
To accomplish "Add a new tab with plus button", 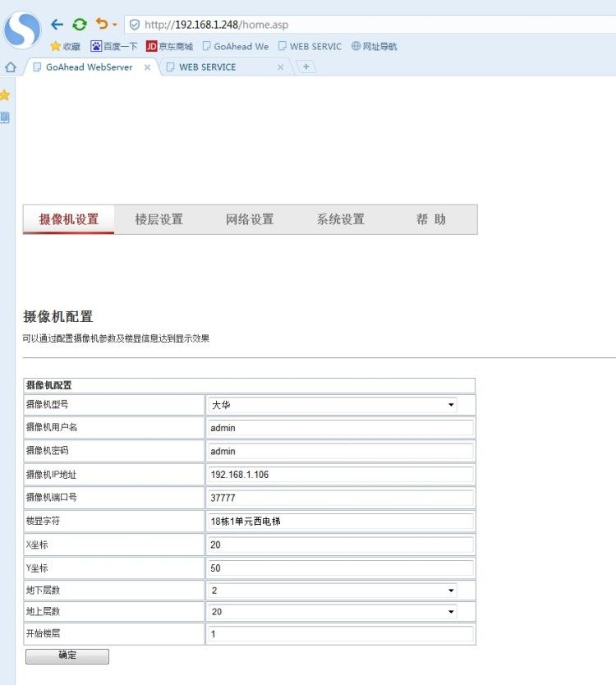I will point(306,67).
